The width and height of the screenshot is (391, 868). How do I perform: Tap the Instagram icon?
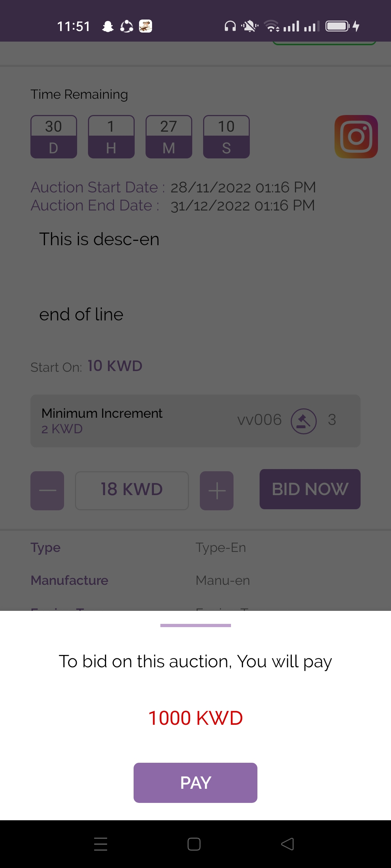tap(356, 137)
